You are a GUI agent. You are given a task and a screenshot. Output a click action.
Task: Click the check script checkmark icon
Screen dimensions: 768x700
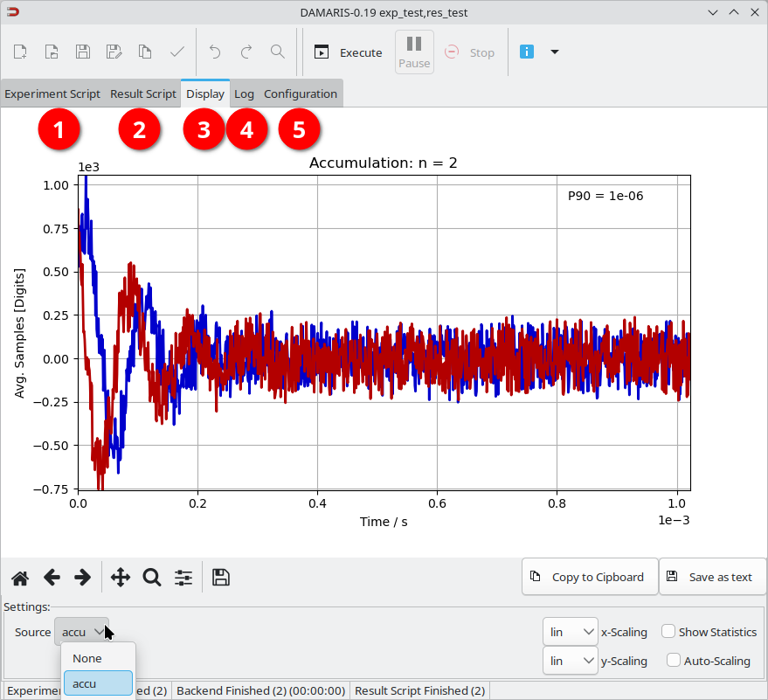[x=176, y=52]
